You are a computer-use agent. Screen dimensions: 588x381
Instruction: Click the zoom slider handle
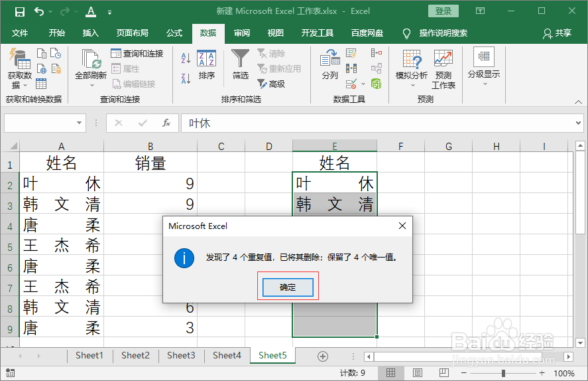pyautogui.click(x=503, y=373)
